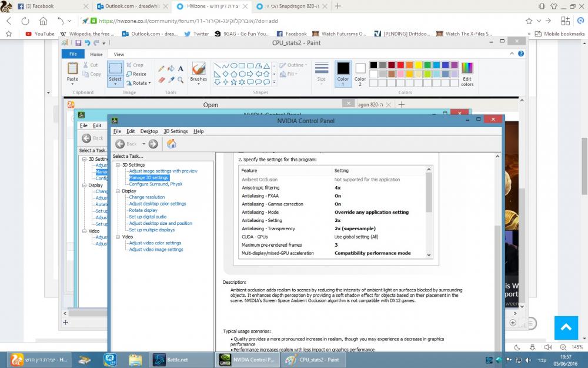Undo via Paint's quick access toolbar

point(88,43)
